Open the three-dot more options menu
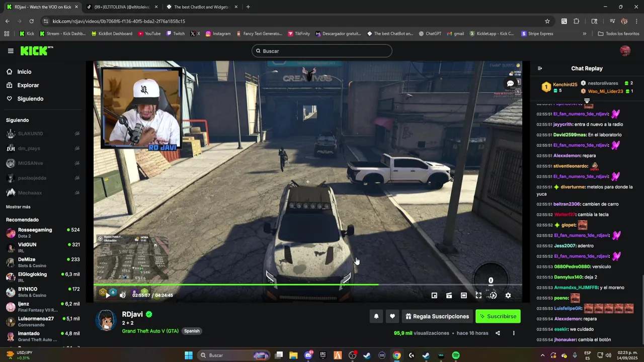The height and width of the screenshot is (362, 644). [514, 333]
